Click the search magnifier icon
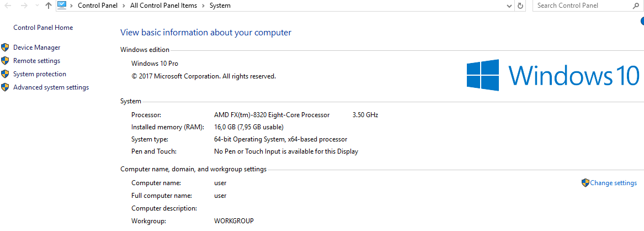 point(636,6)
